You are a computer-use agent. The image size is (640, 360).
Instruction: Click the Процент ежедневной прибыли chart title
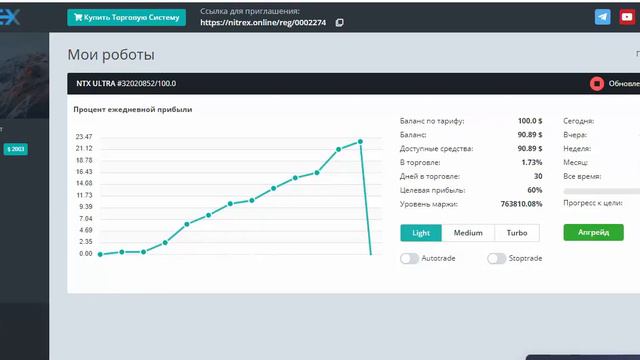[x=133, y=109]
